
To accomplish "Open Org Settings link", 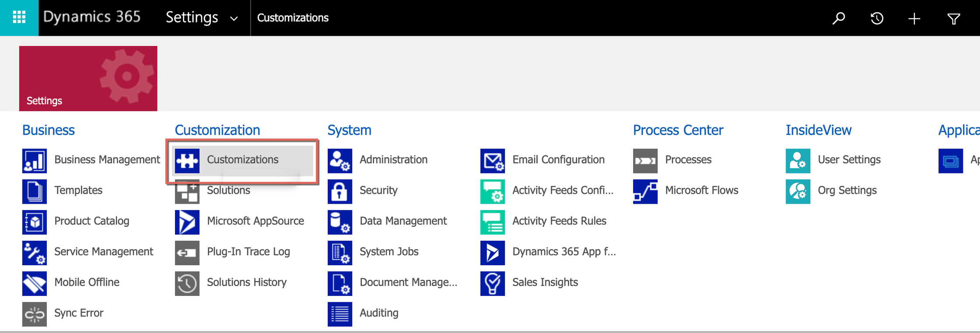I will [x=847, y=190].
